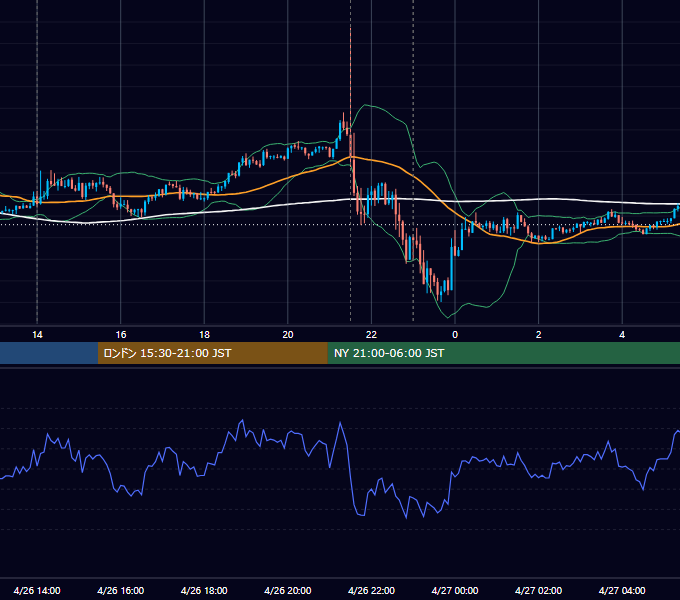The image size is (680, 600).
Task: Click the 4/27 00:00 date label
Action: 455,590
